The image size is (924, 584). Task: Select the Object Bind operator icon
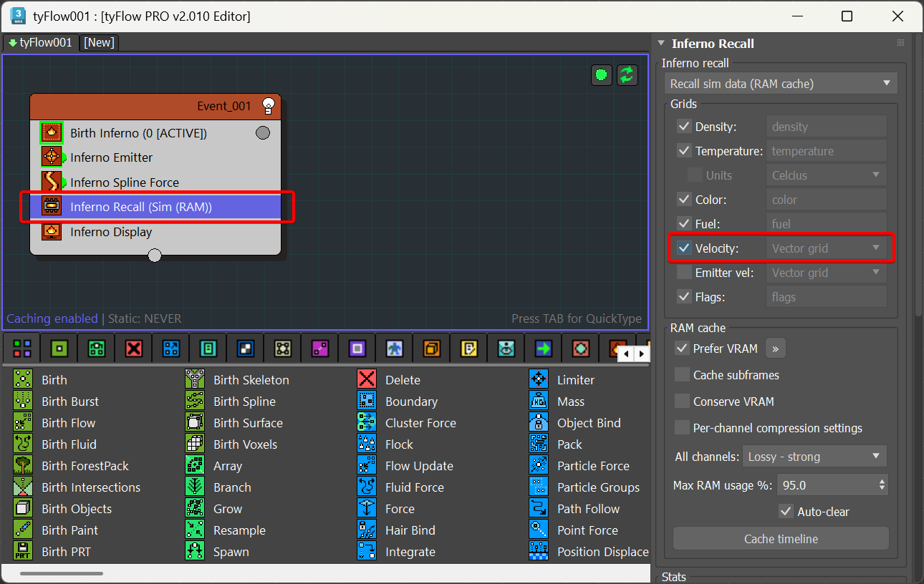pyautogui.click(x=539, y=423)
